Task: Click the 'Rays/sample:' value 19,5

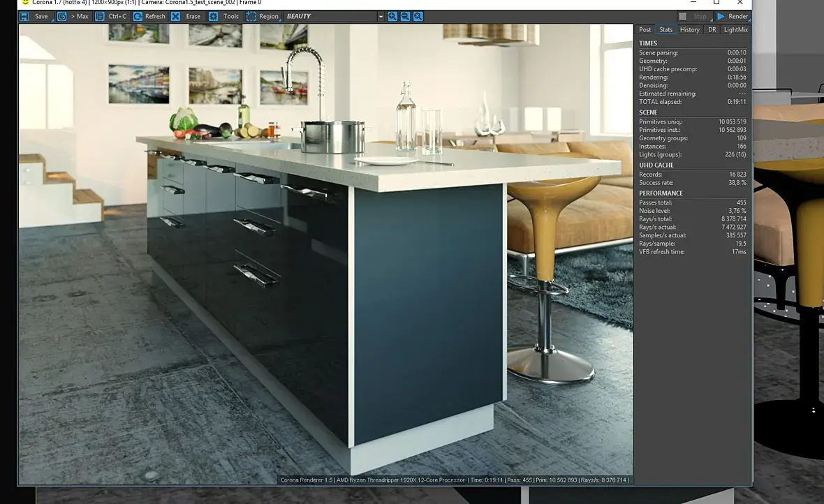Action: (x=741, y=244)
